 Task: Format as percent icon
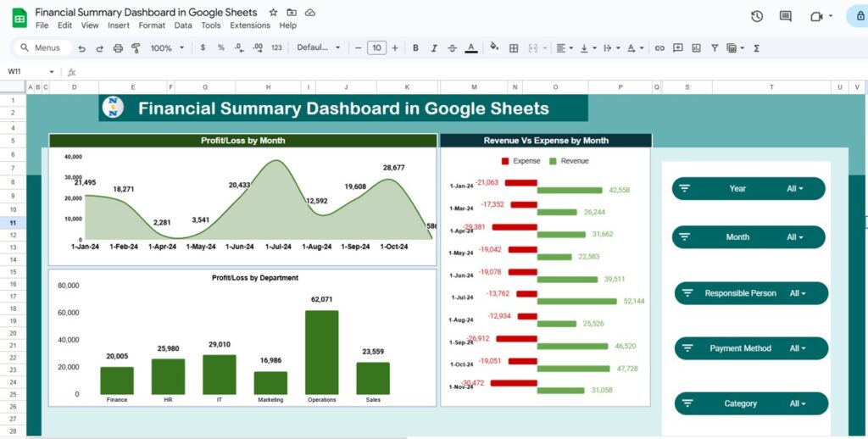[221, 47]
